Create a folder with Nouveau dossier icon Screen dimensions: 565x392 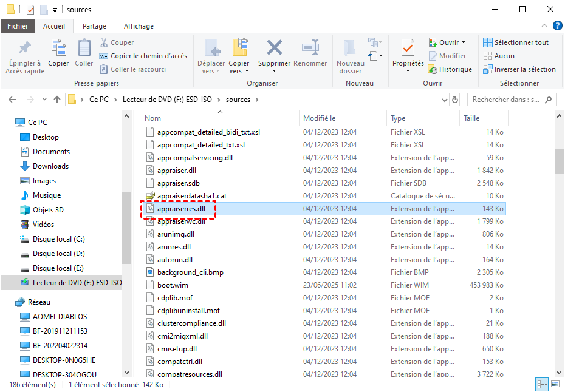click(x=350, y=49)
